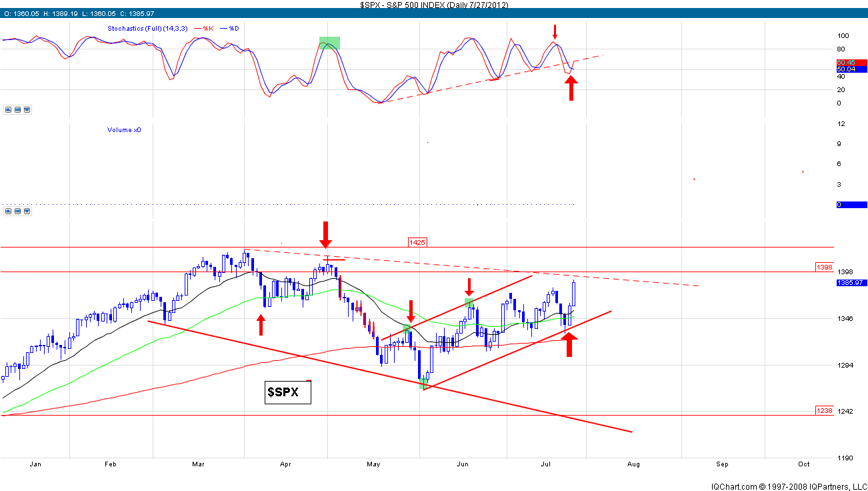The height and width of the screenshot is (491, 868).
Task: Open the IQChart.com copyright link
Action: click(789, 486)
